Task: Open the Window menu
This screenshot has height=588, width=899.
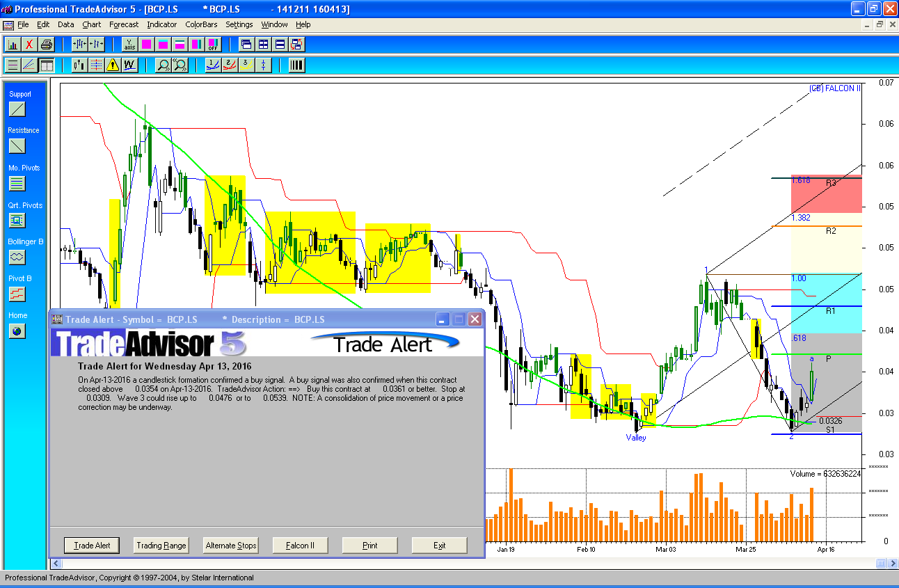Action: click(275, 24)
